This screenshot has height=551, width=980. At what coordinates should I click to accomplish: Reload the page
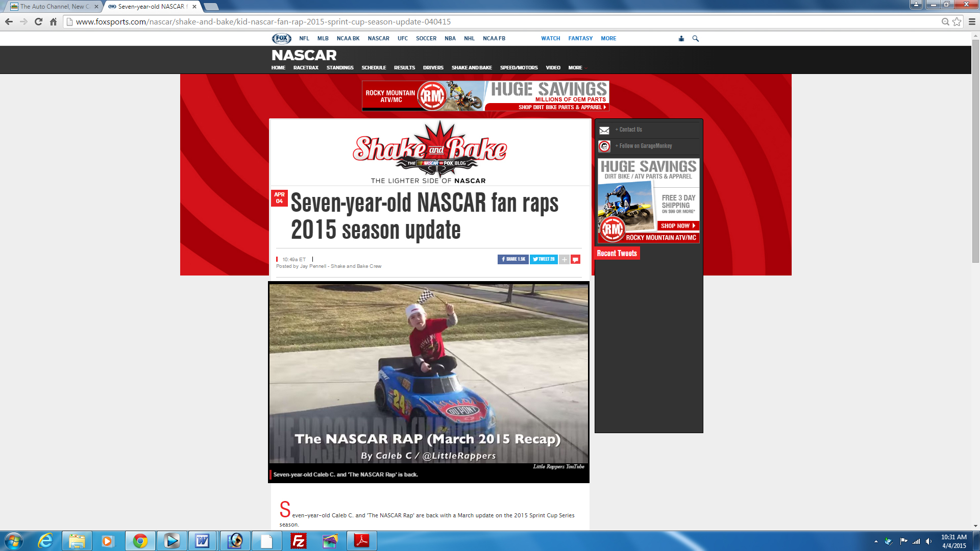38,21
